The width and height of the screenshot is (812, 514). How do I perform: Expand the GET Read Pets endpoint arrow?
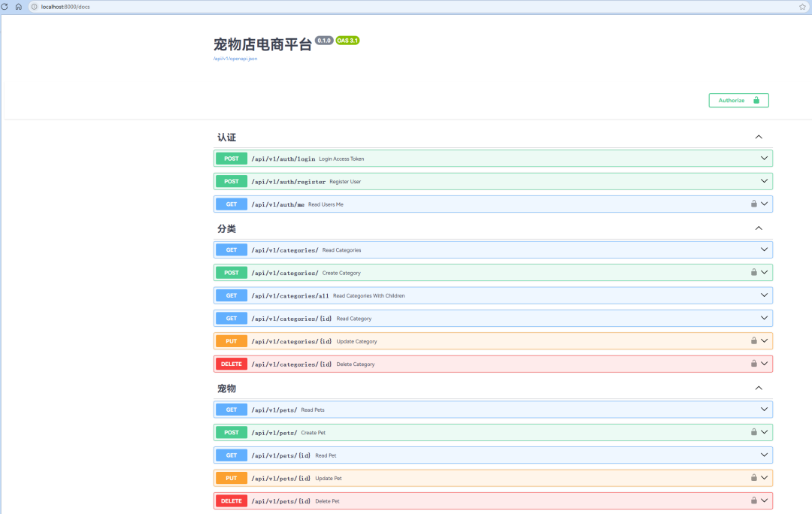coord(764,410)
